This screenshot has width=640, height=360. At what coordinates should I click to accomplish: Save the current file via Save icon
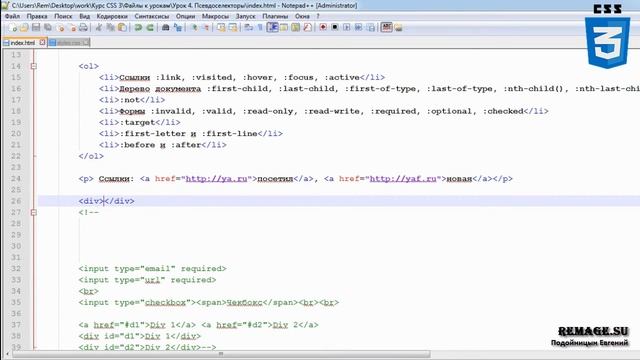coord(36,27)
